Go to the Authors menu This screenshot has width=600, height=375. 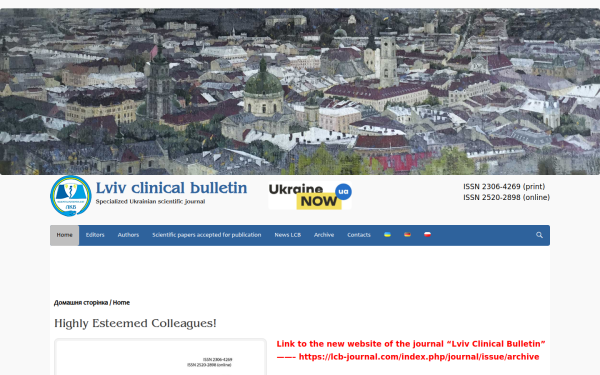(128, 235)
